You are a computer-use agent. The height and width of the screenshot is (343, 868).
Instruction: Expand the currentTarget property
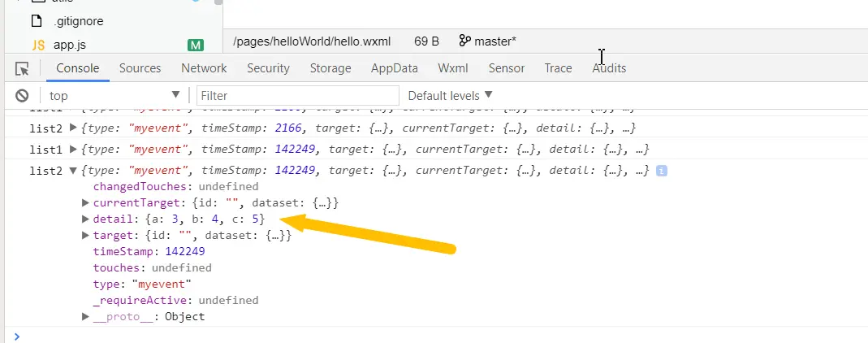85,203
